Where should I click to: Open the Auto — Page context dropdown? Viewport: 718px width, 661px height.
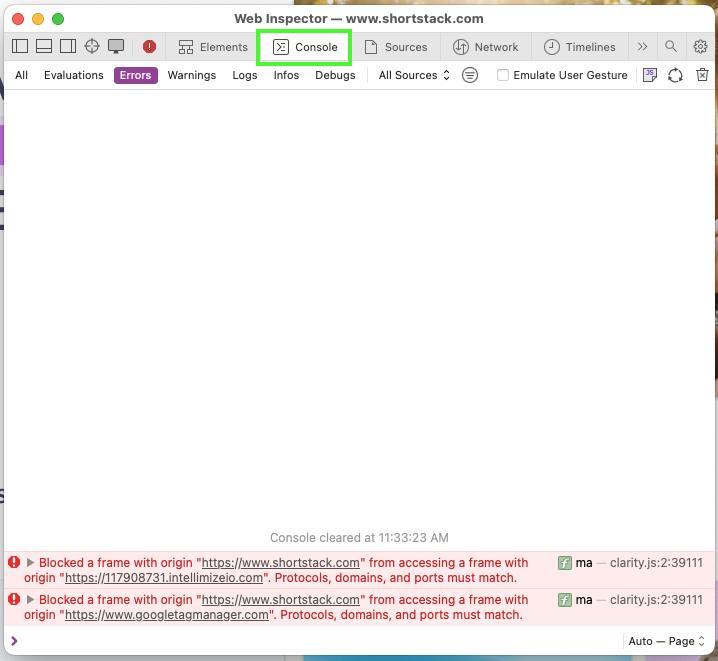666,641
